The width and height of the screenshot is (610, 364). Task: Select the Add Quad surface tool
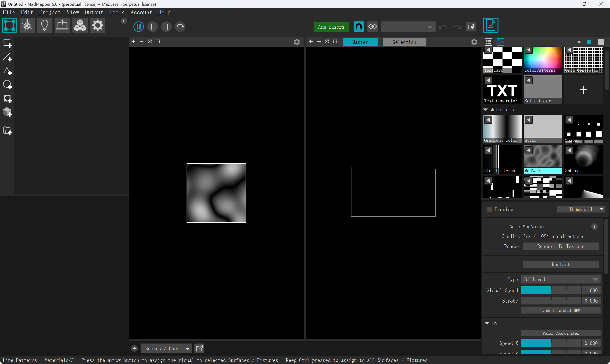click(x=7, y=43)
